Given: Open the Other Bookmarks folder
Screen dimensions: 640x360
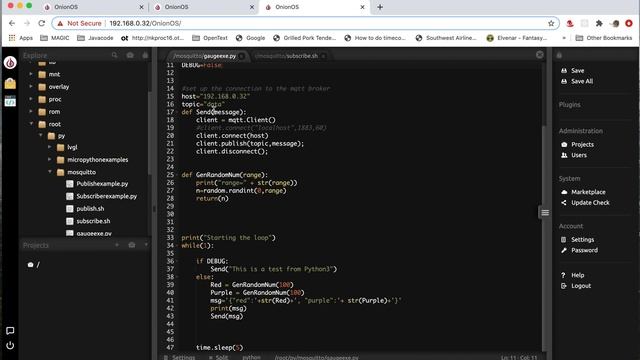Looking at the screenshot, I should pyautogui.click(x=604, y=38).
